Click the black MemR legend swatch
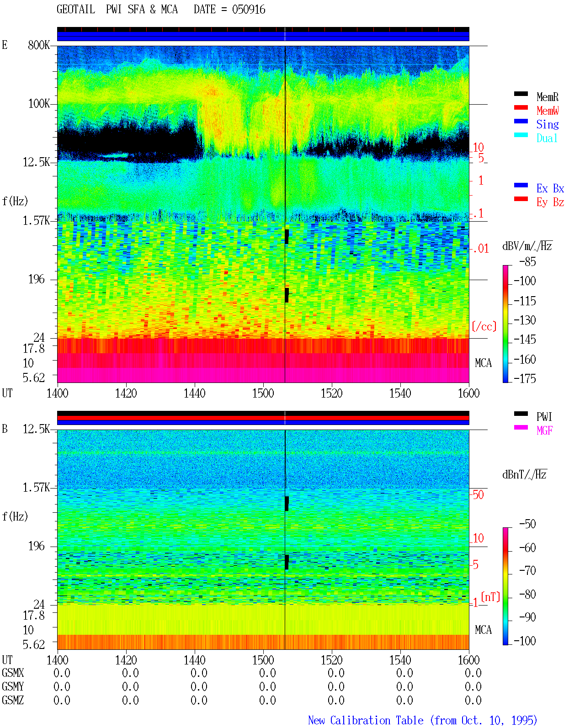585x728 pixels. 521,94
